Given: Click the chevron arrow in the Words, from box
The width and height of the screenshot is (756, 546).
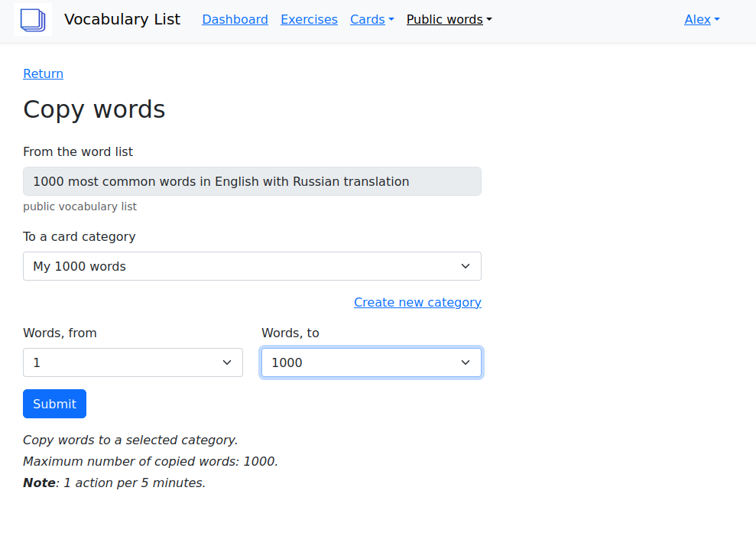Looking at the screenshot, I should (x=227, y=363).
